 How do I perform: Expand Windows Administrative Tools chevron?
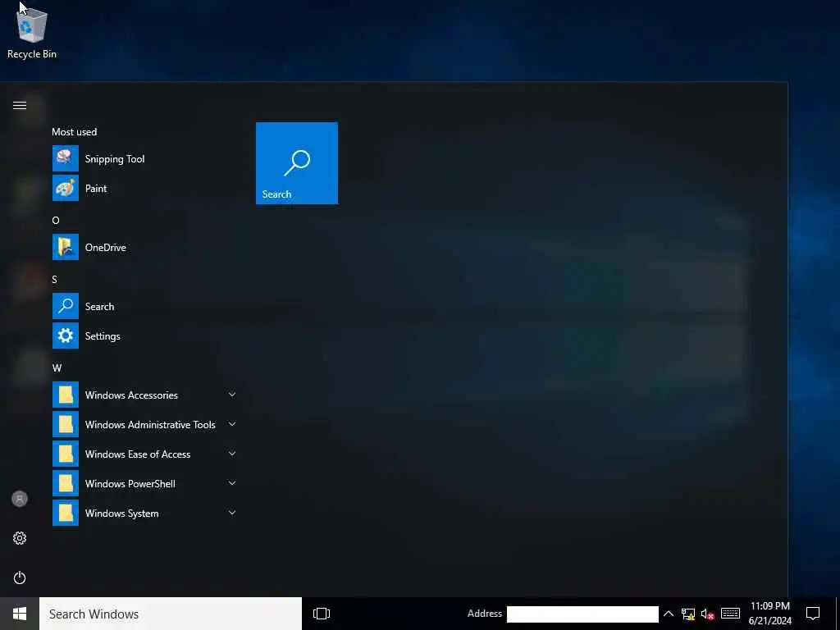pyautogui.click(x=232, y=424)
